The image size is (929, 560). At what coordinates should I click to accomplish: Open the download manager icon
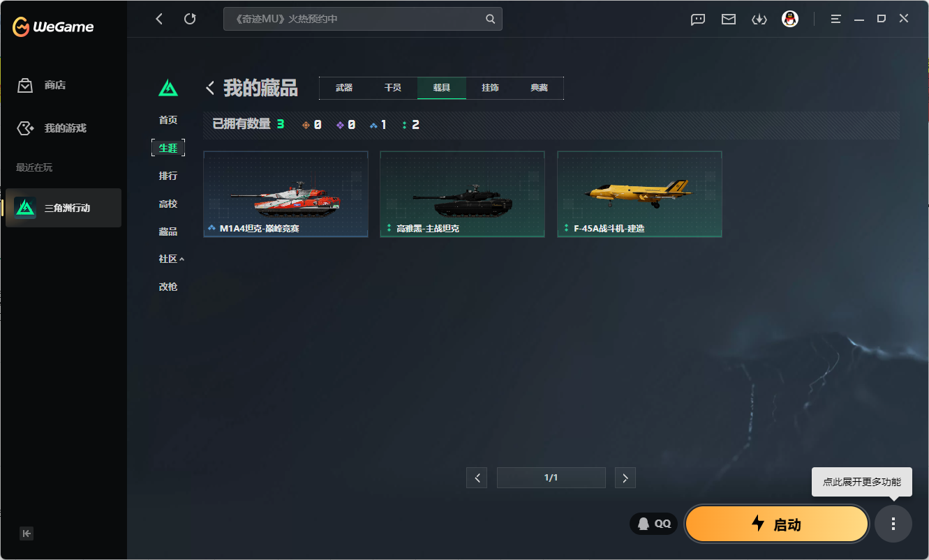click(x=759, y=20)
